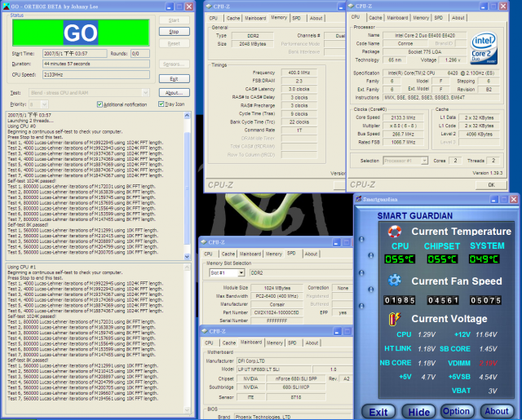Switch to SPD tab in CPU-Z Memory window
Image resolution: width=522 pixels, height=420 pixels.
click(x=296, y=18)
